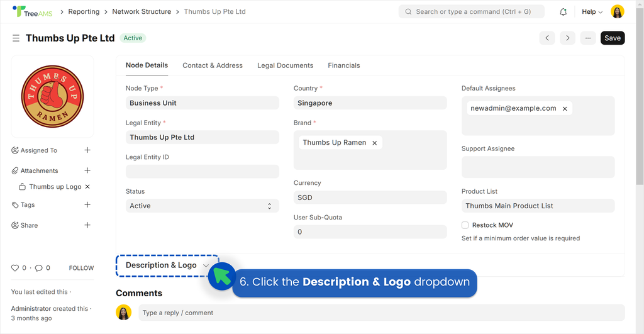Toggle the sidebar hamburger menu icon
The image size is (644, 334).
click(16, 38)
